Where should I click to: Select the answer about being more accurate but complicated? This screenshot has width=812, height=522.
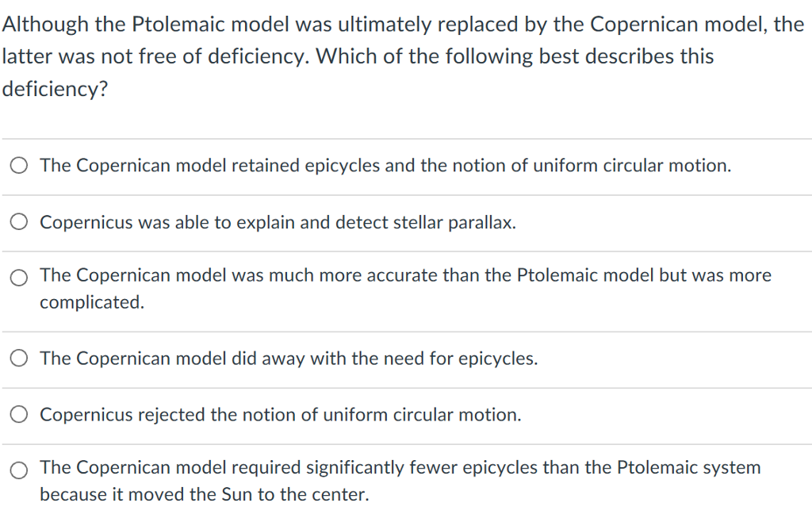tap(18, 278)
